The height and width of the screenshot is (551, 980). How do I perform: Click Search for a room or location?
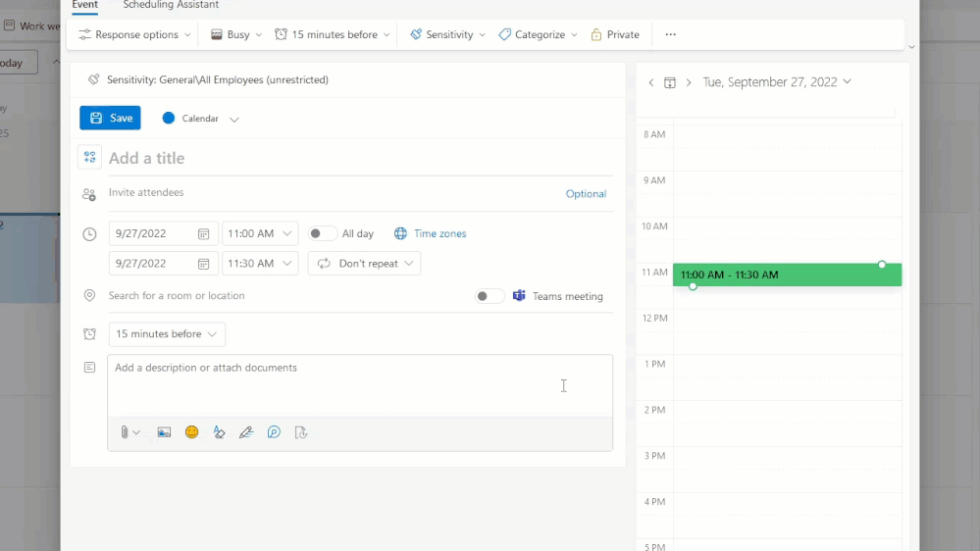point(287,295)
